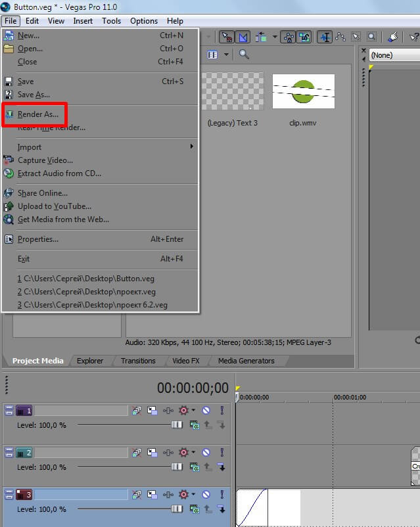Viewport: 420px width, 527px height.
Task: Switch to the Explorer tab
Action: pyautogui.click(x=90, y=361)
